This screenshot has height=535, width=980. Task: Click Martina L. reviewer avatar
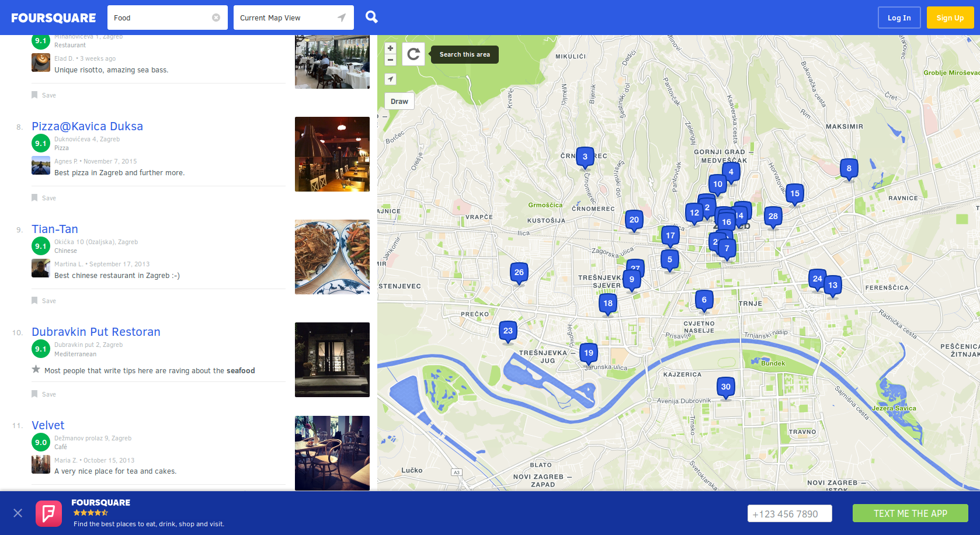point(41,268)
